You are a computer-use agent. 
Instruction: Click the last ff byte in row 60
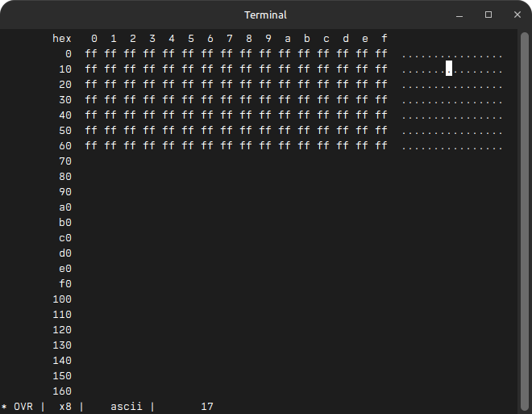coord(381,146)
